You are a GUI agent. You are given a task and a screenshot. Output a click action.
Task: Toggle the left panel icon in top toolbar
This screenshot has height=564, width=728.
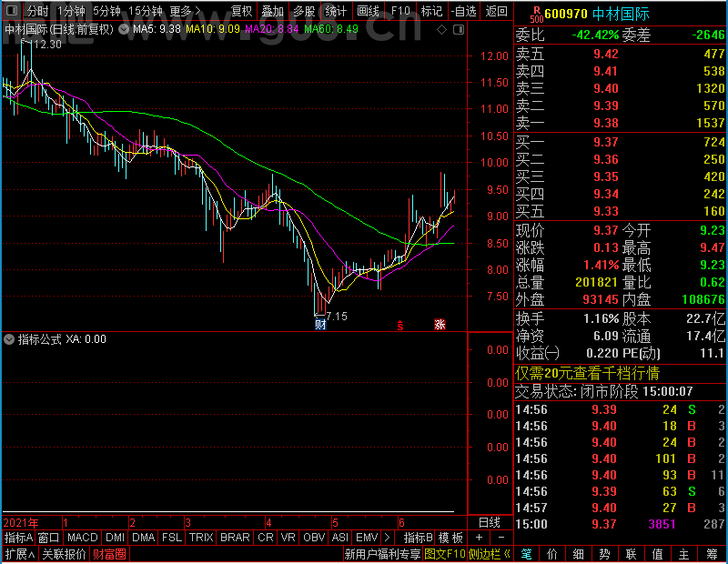pyautogui.click(x=12, y=10)
